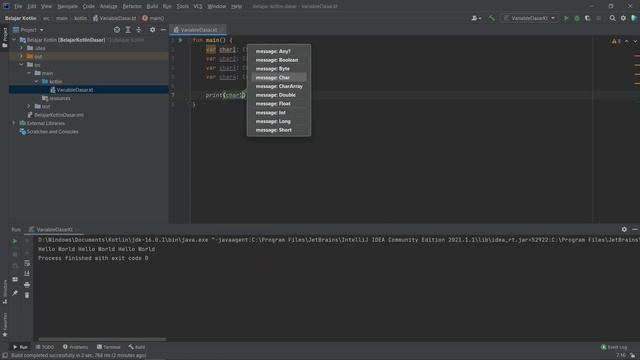
Task: Switch to VariableDasar.kt editor tab
Action: [x=198, y=30]
